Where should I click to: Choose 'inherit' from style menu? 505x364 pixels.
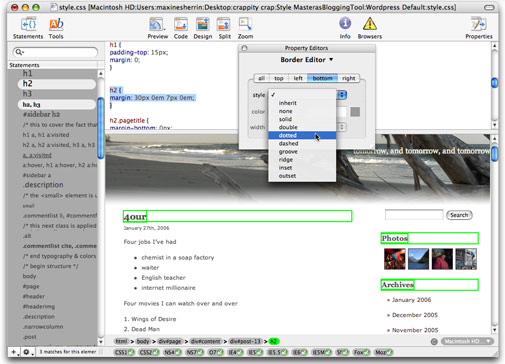point(302,103)
